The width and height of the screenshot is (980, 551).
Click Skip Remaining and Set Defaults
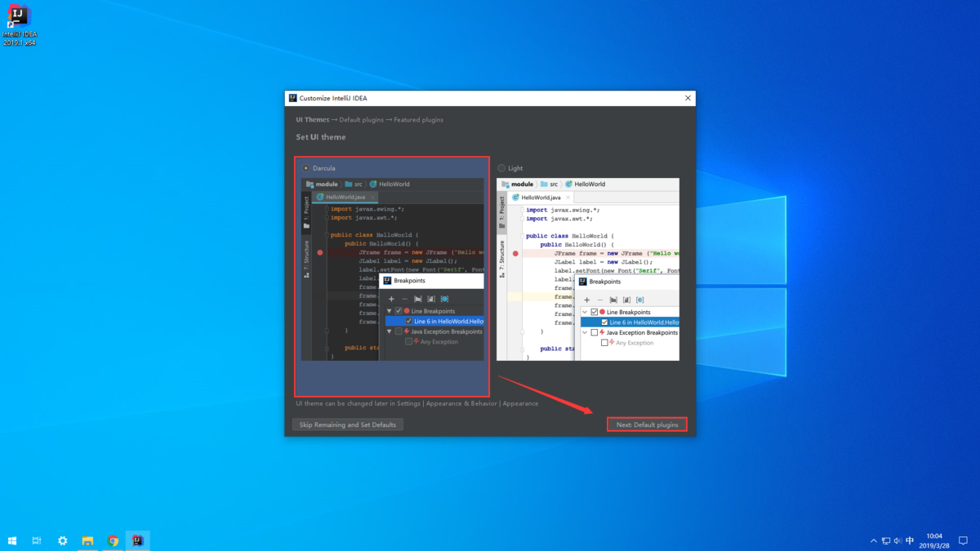click(x=348, y=424)
